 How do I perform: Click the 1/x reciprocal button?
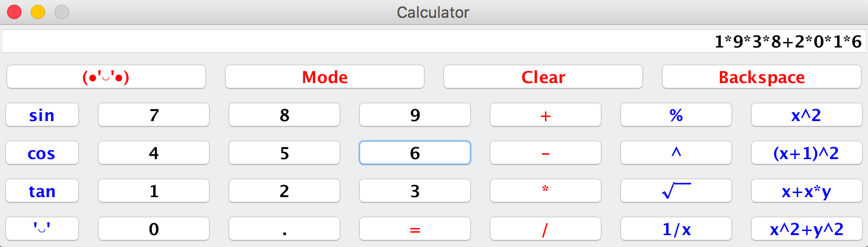tap(676, 229)
